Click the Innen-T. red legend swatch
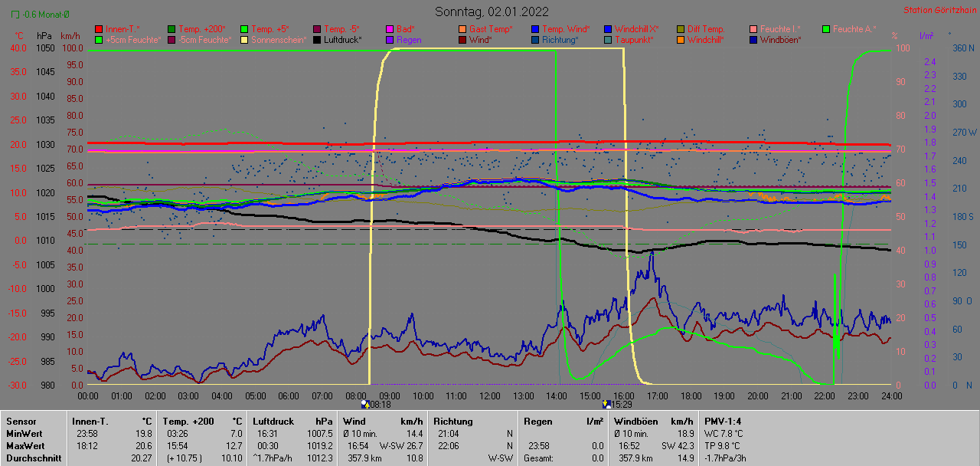This screenshot has width=980, height=466. [99, 28]
